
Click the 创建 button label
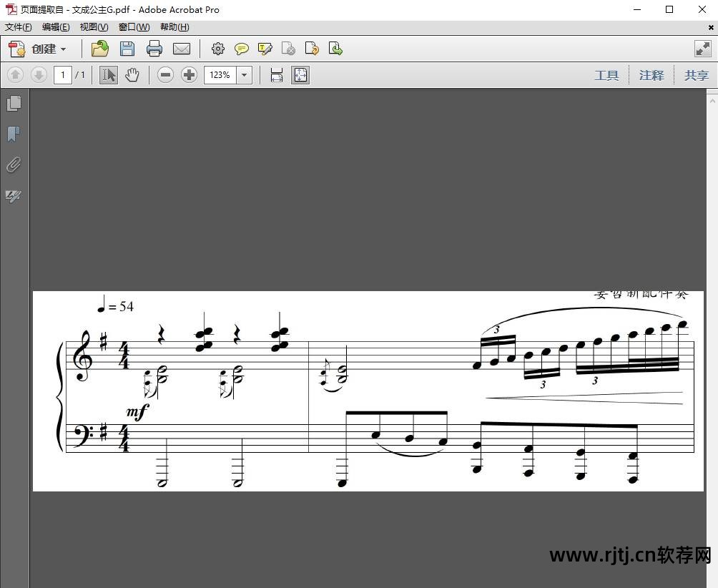44,49
